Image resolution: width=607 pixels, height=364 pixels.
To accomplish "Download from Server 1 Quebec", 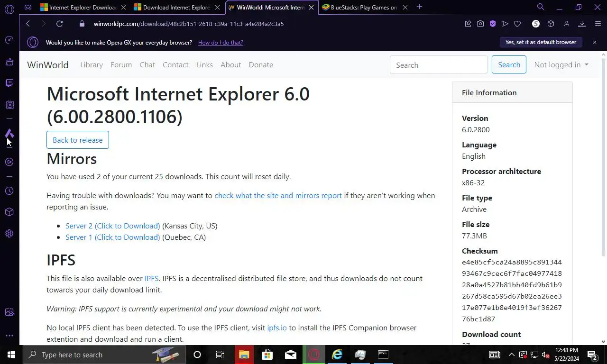I will point(113,237).
